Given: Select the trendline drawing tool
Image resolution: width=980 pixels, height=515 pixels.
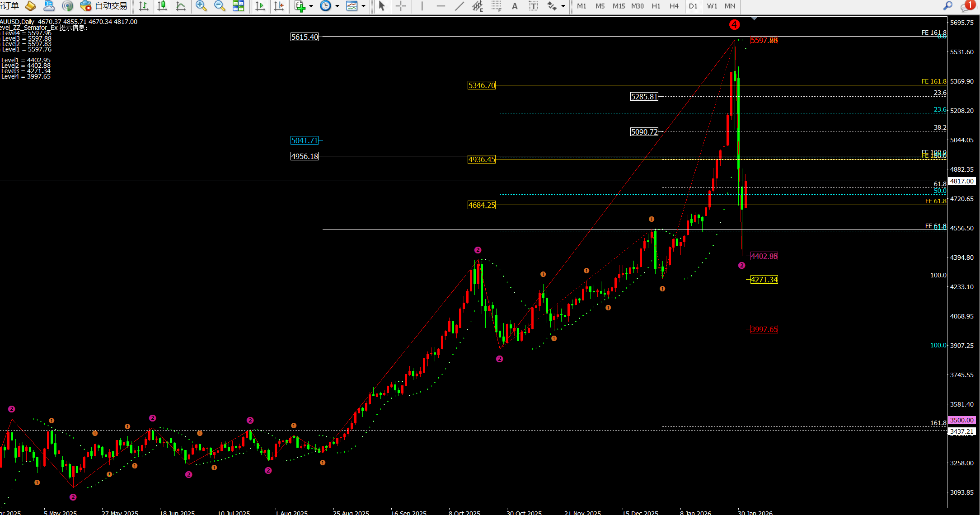Looking at the screenshot, I should (459, 6).
